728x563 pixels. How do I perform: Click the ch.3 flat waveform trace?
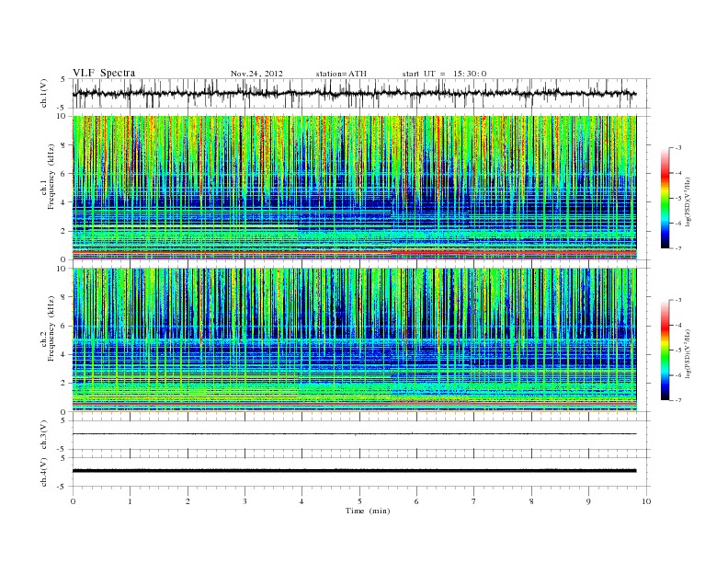[x=354, y=434]
